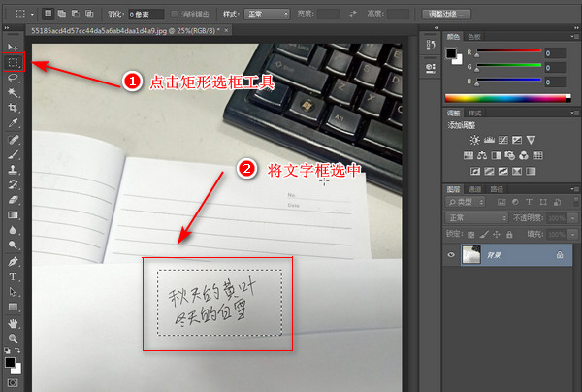This screenshot has width=582, height=392.
Task: Select the Eyedropper tool
Action: point(13,123)
